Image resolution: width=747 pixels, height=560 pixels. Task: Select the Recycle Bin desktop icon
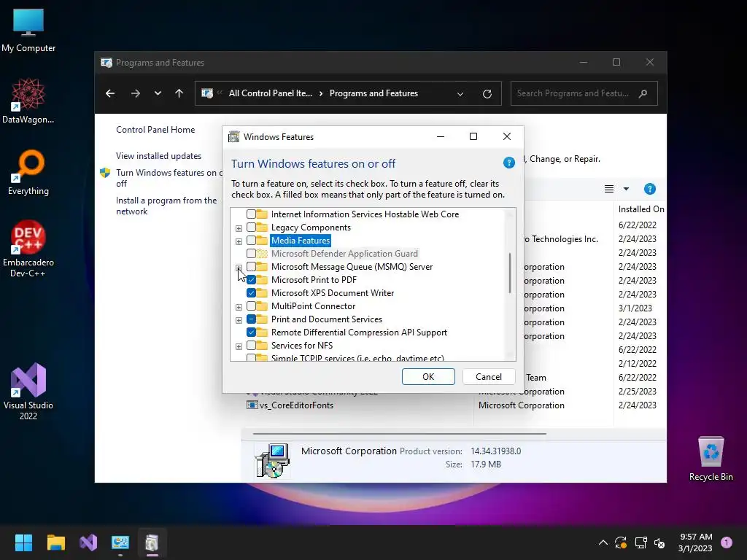point(711,458)
